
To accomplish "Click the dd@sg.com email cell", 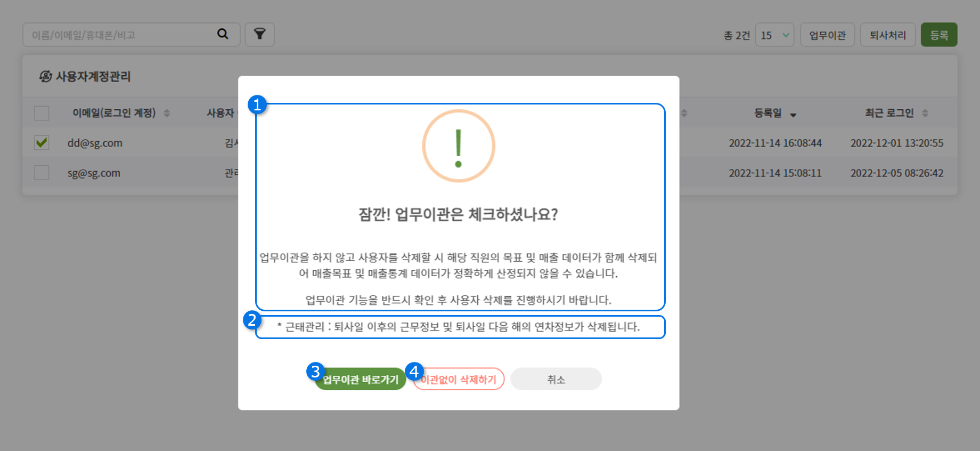I will (95, 143).
